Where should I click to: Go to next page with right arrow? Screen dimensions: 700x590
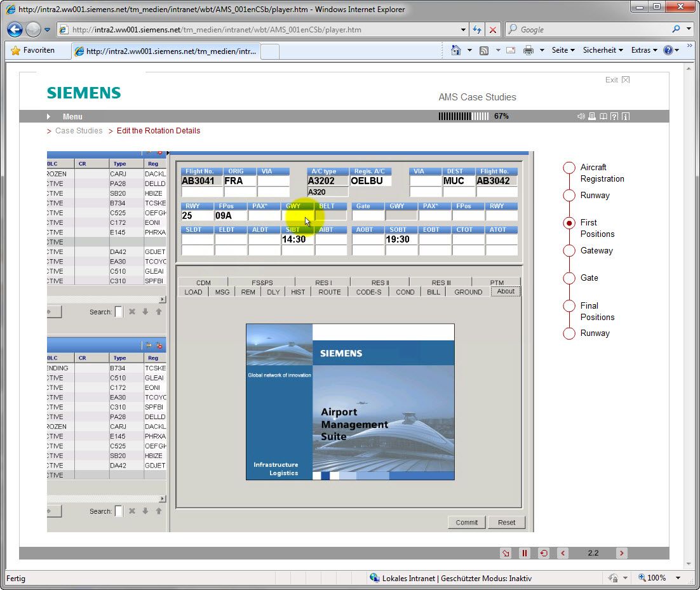(x=622, y=553)
